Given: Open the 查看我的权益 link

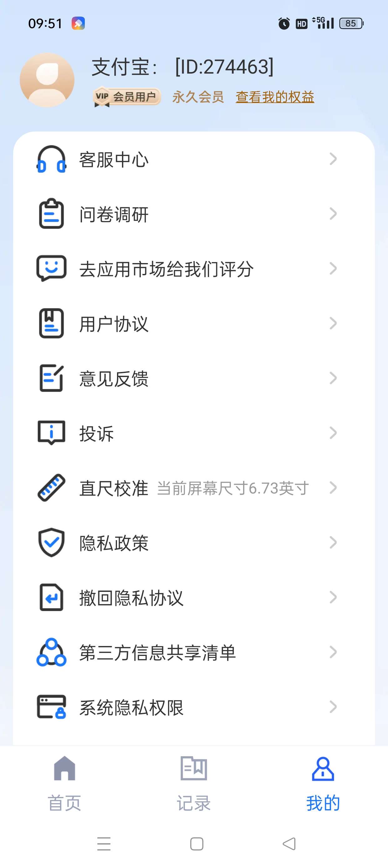Looking at the screenshot, I should pos(275,97).
